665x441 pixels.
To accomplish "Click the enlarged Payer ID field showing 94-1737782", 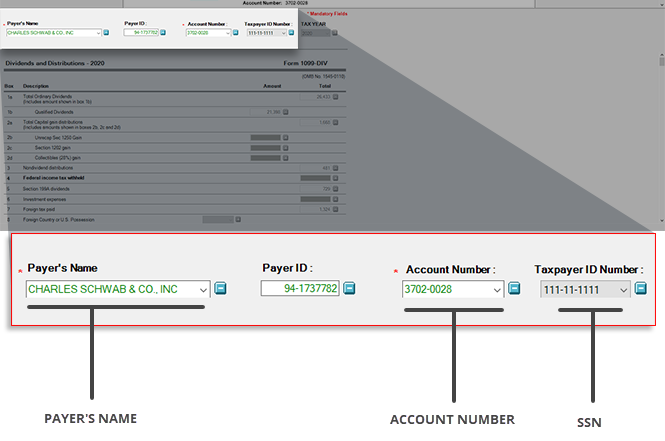I will pos(300,288).
